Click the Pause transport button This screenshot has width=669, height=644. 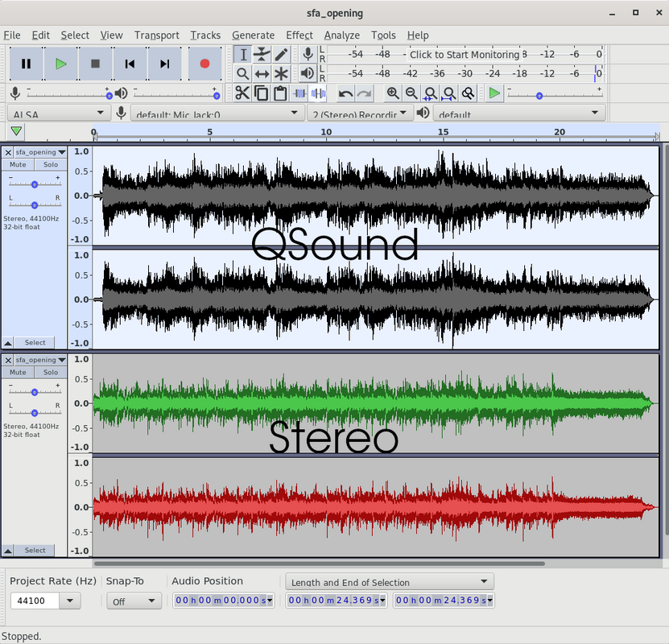point(26,64)
